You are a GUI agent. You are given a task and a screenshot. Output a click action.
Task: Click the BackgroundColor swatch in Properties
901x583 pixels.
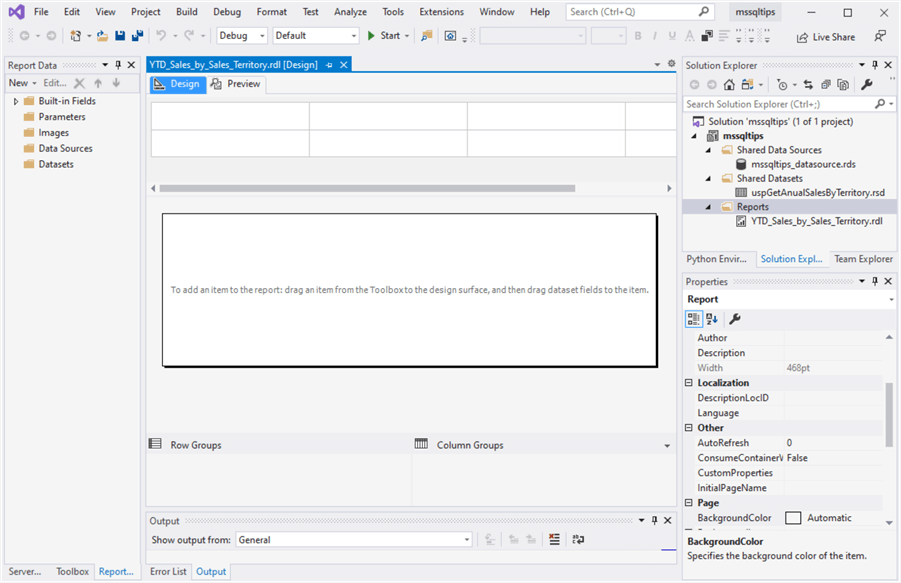pos(793,518)
